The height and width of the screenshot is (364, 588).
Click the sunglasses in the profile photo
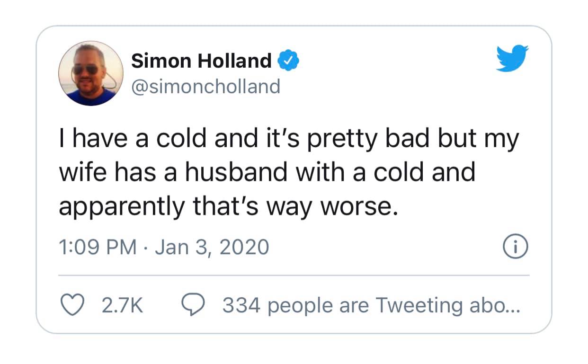click(x=86, y=69)
